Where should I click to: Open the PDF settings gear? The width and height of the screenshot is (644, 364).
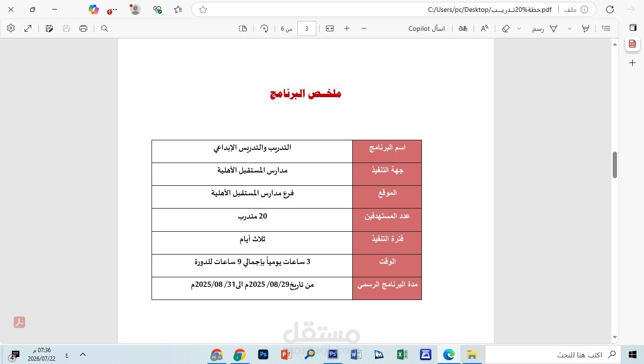click(11, 28)
